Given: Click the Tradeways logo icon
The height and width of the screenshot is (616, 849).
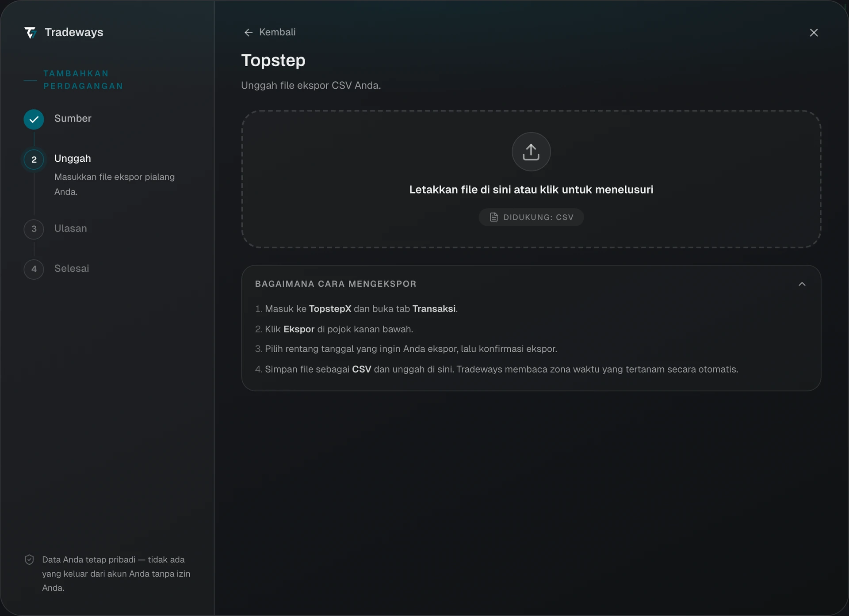Looking at the screenshot, I should 30,32.
